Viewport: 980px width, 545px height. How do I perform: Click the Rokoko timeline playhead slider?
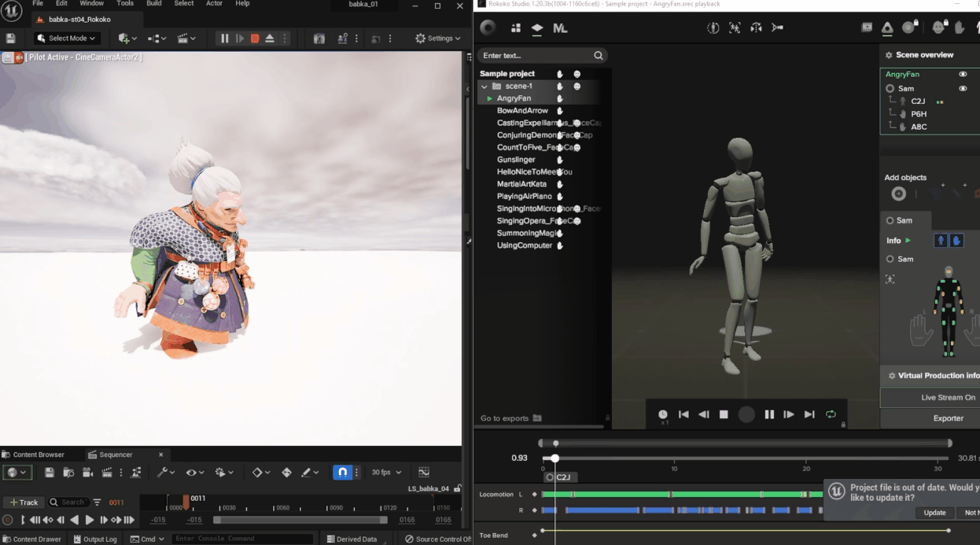click(x=555, y=458)
